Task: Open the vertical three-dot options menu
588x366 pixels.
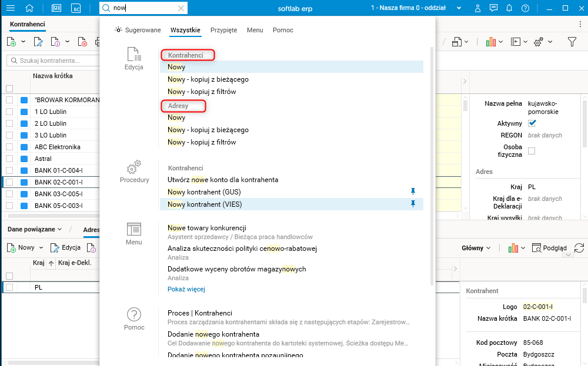Action: pyautogui.click(x=580, y=24)
